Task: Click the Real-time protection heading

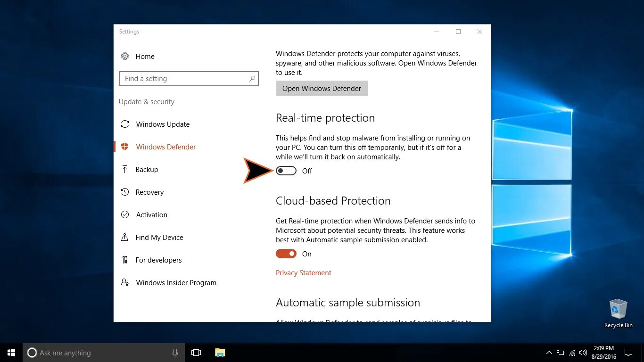Action: pyautogui.click(x=325, y=118)
